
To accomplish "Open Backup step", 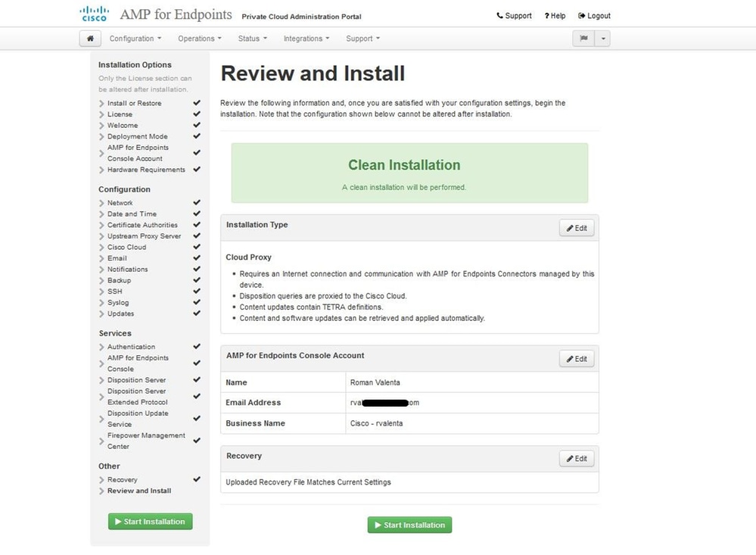I will tap(119, 281).
